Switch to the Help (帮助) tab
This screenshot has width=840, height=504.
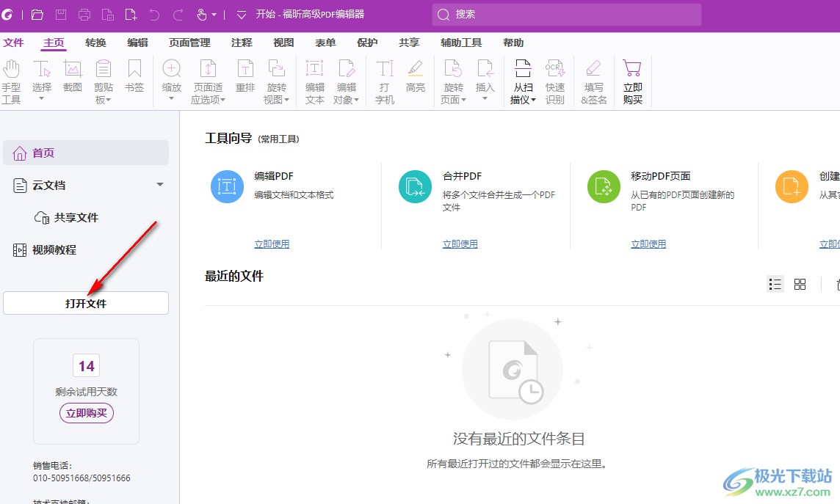513,43
